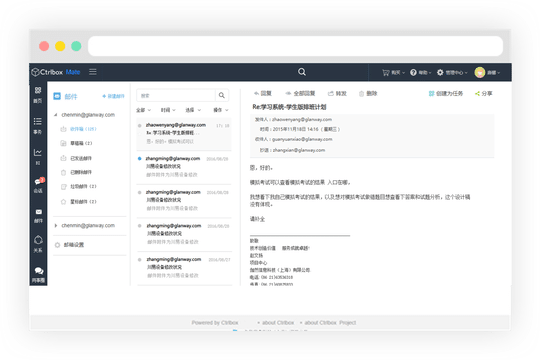This screenshot has height=360, width=540.
Task: Click 创建为任务 create as task
Action: (x=446, y=93)
